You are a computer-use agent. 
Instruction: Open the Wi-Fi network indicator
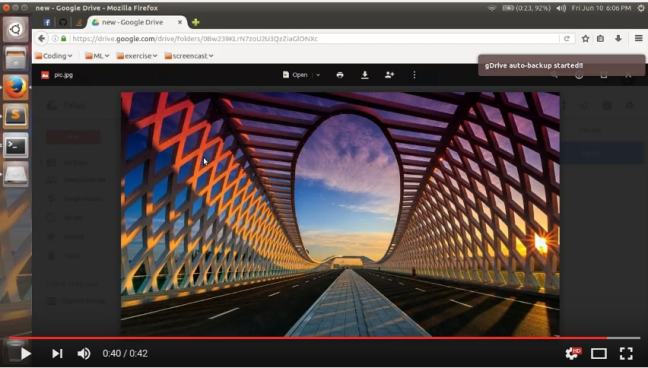492,8
